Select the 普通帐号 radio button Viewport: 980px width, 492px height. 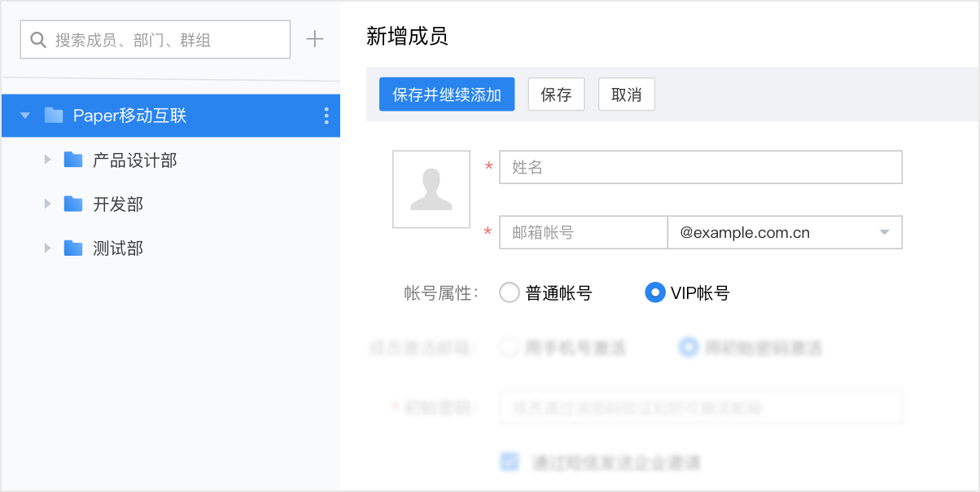click(x=510, y=292)
